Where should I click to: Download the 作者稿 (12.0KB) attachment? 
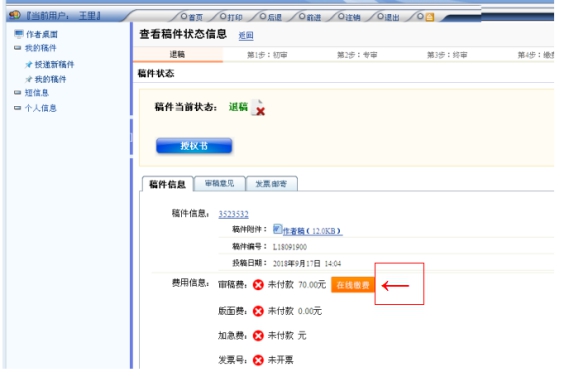(312, 231)
